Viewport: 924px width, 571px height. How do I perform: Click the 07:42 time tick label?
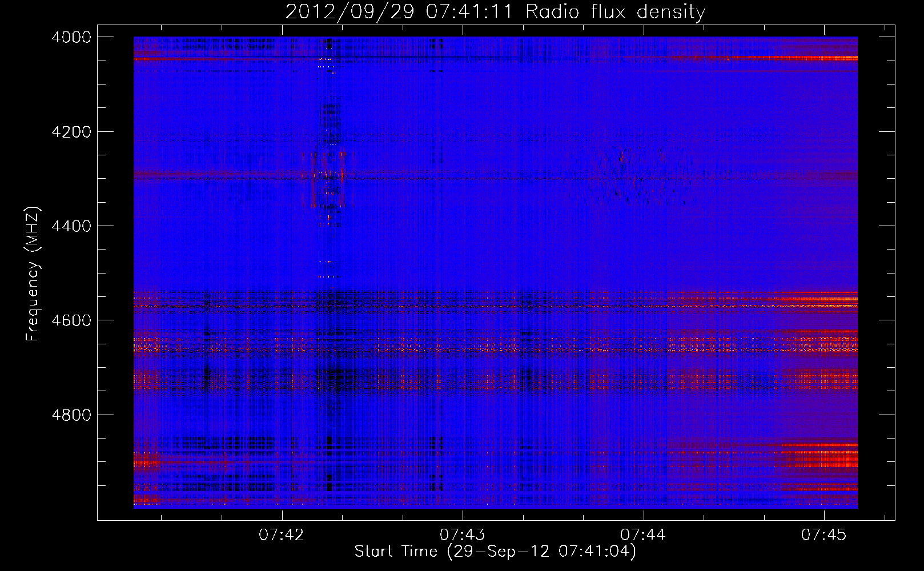click(282, 534)
